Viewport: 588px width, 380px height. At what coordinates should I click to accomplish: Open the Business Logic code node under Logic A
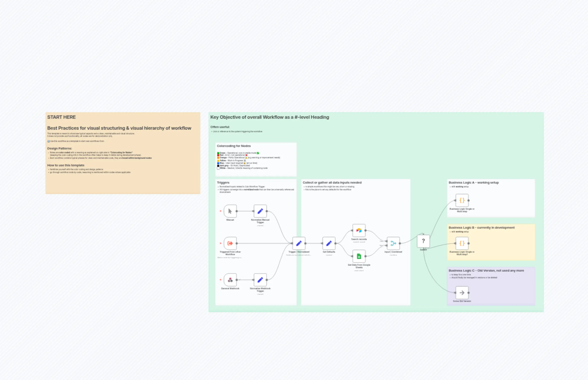coord(462,201)
